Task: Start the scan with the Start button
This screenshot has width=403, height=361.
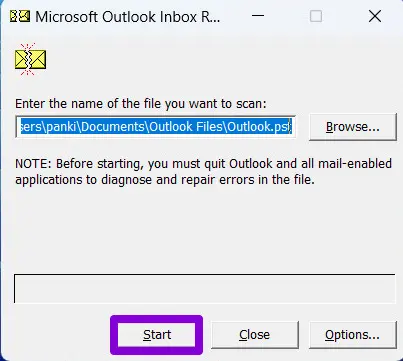Action: [157, 334]
